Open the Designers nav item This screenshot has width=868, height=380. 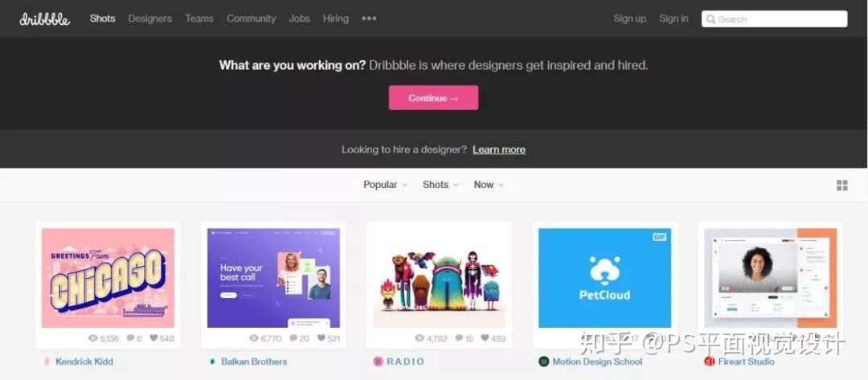150,18
